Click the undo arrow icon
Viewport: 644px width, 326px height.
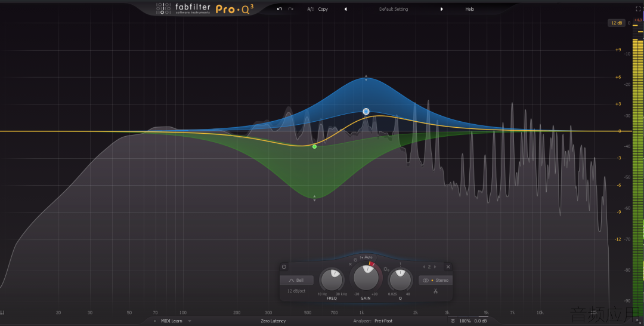280,9
